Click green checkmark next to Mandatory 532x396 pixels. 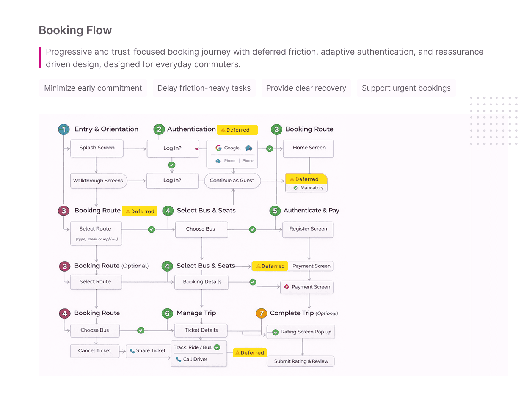[296, 188]
